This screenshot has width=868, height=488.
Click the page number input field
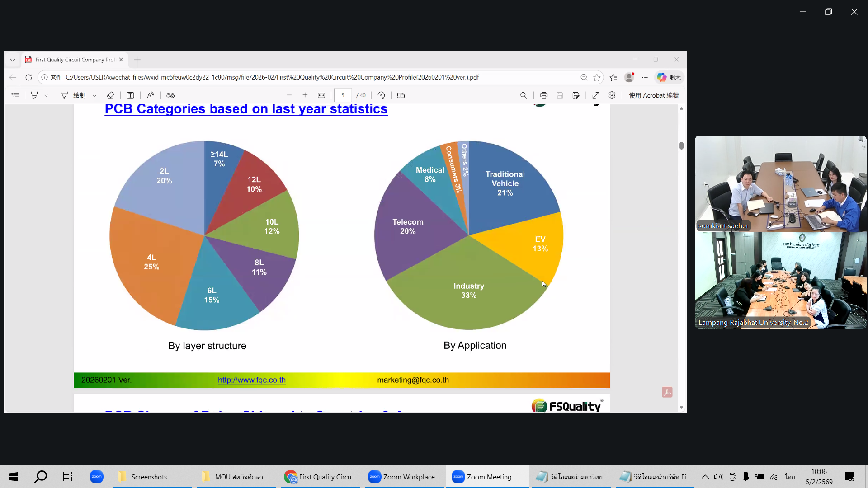click(343, 95)
